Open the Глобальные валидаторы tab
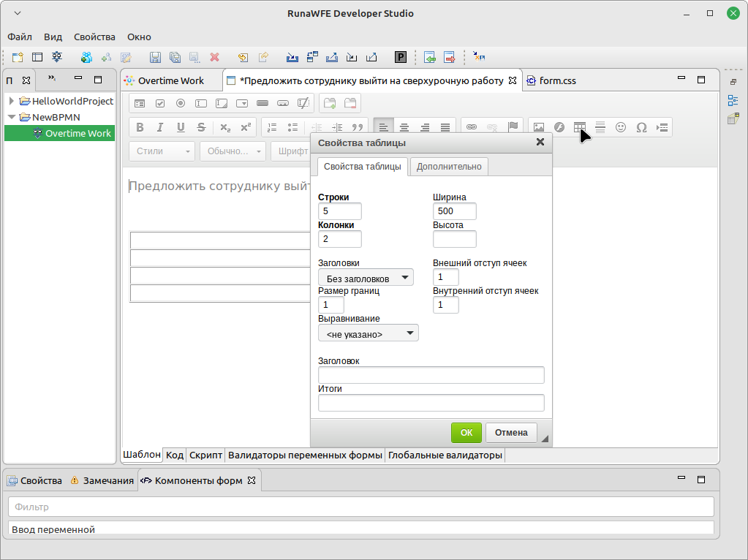The height and width of the screenshot is (560, 748). (x=445, y=455)
